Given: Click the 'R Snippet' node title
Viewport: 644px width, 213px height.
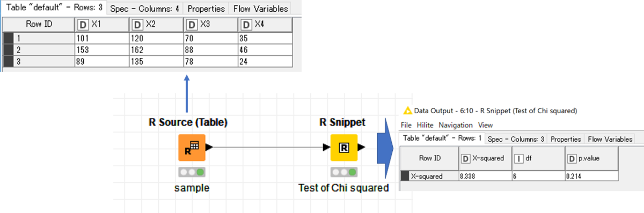Looking at the screenshot, I should (342, 122).
